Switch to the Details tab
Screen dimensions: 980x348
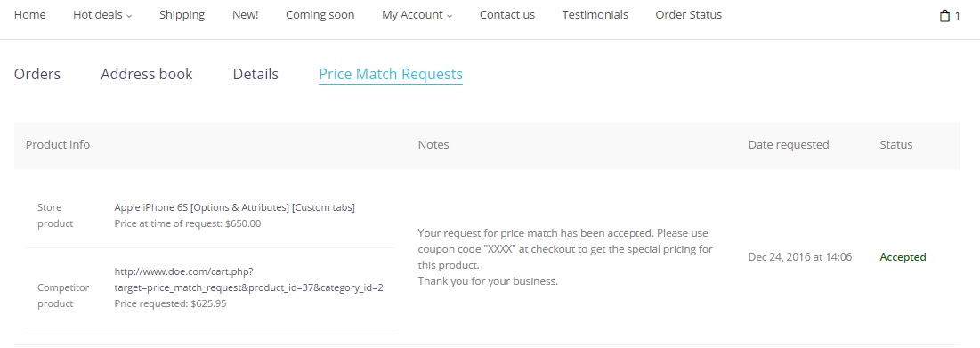pyautogui.click(x=255, y=75)
